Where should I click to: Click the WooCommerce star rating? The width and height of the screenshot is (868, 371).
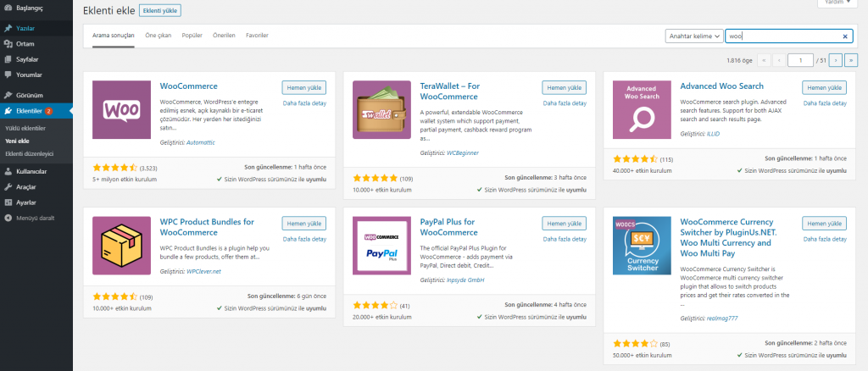[x=114, y=167]
